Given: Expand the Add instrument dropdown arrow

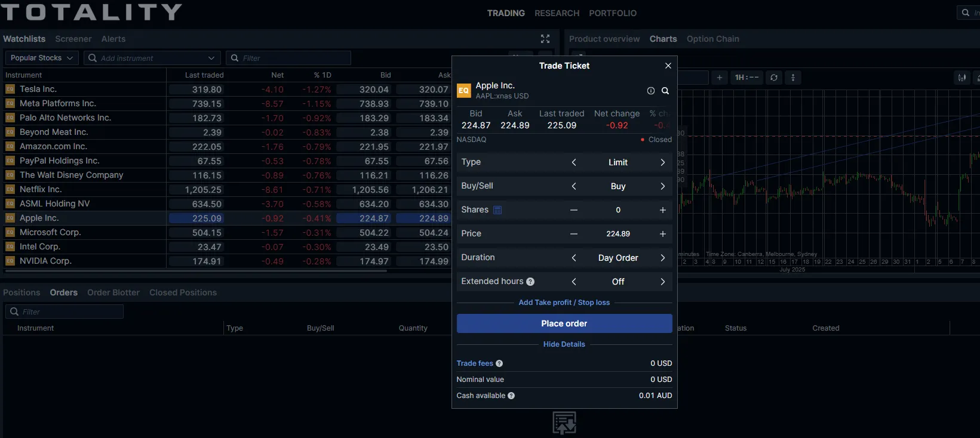Looking at the screenshot, I should coord(211,58).
